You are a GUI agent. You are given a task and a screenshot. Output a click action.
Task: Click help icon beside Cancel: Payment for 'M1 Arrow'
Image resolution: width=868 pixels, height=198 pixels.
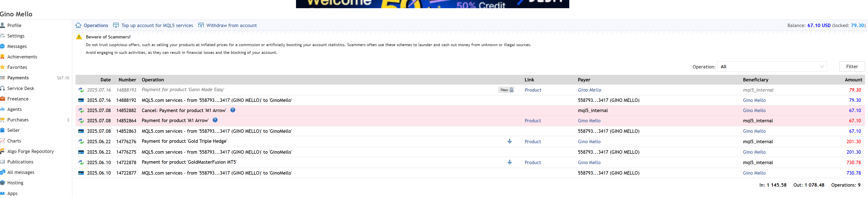(233, 110)
